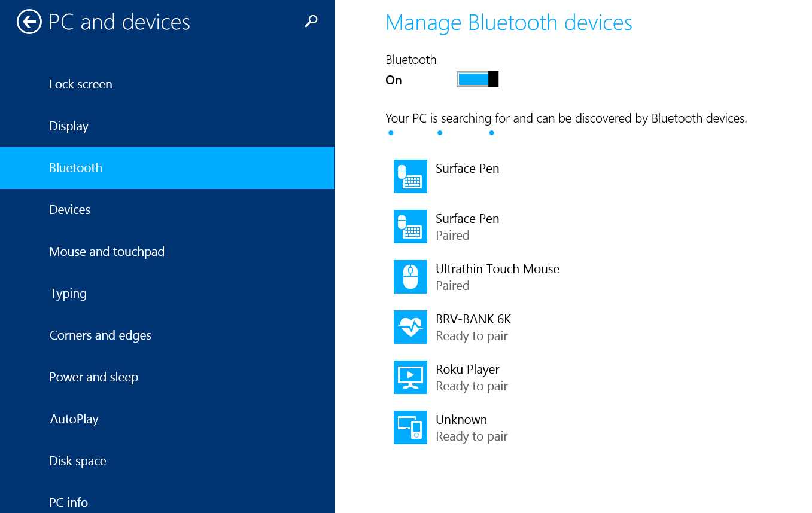Click the unpaired Surface Pen keyboard-mouse icon
The height and width of the screenshot is (513, 812).
pyautogui.click(x=410, y=176)
